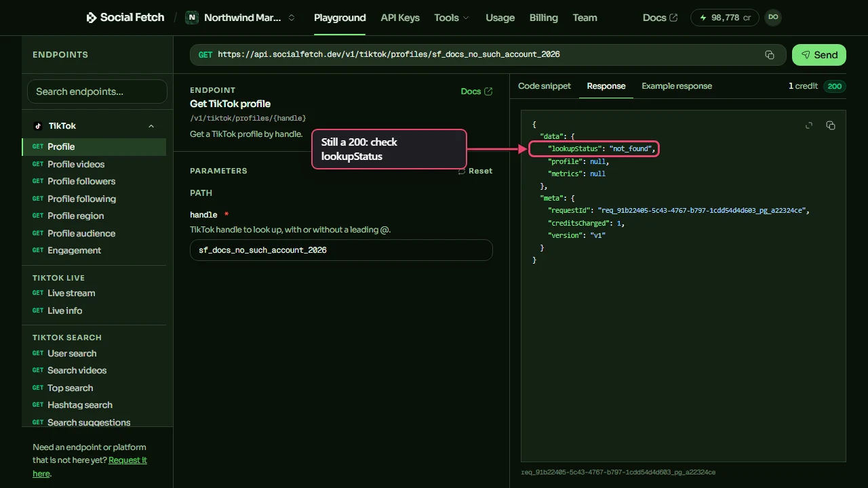Copy the request URL

coord(770,55)
